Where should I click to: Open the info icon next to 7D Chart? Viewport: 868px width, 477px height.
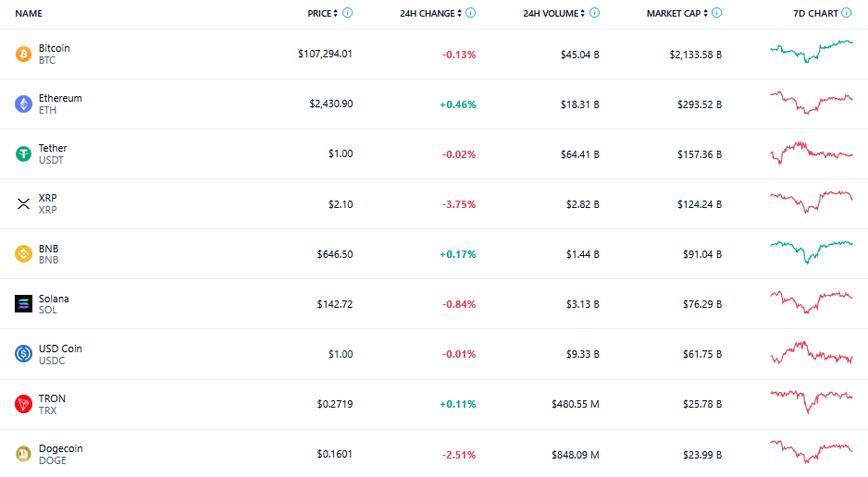pos(847,13)
